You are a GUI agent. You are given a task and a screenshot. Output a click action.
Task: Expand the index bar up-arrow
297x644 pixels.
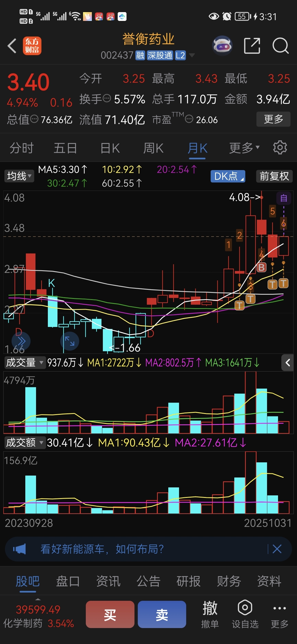(38, 599)
